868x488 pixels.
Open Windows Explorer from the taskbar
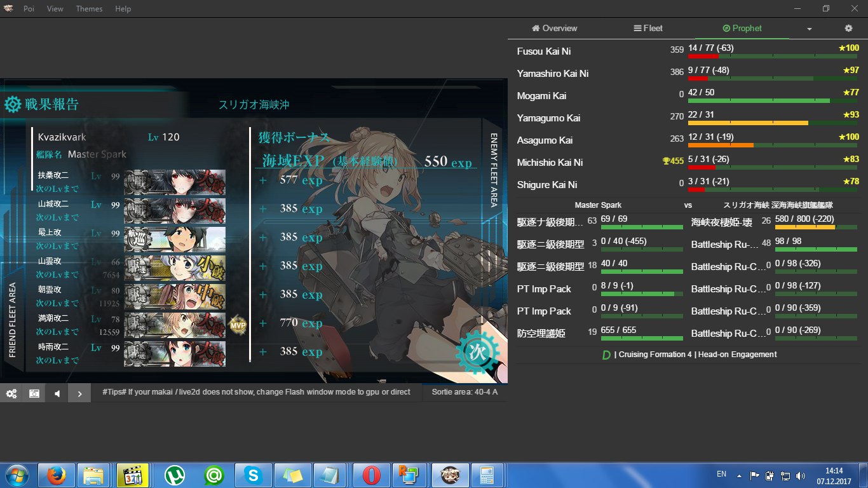(94, 475)
